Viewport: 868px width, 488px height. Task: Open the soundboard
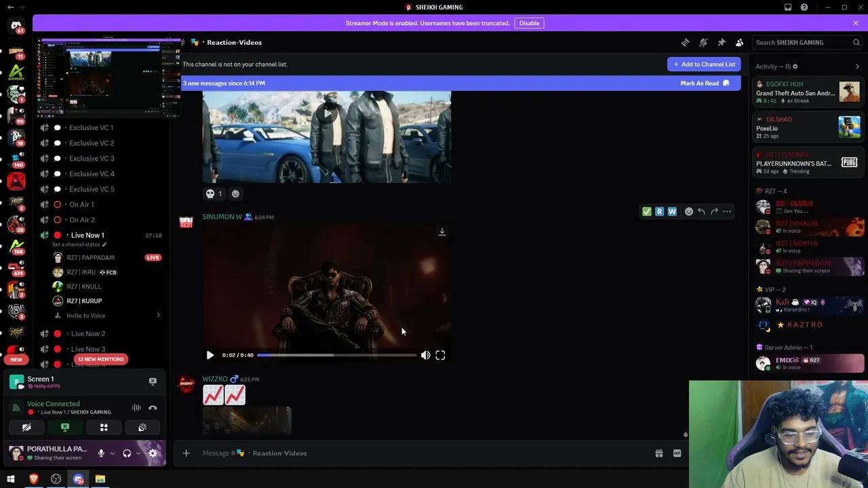[142, 428]
